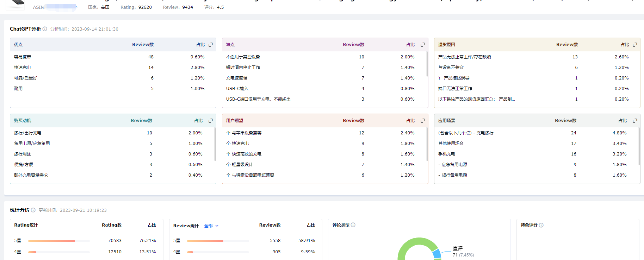This screenshot has width=644, height=260.
Task: Select the 快速充电 row in 优点
Action: (x=113, y=68)
